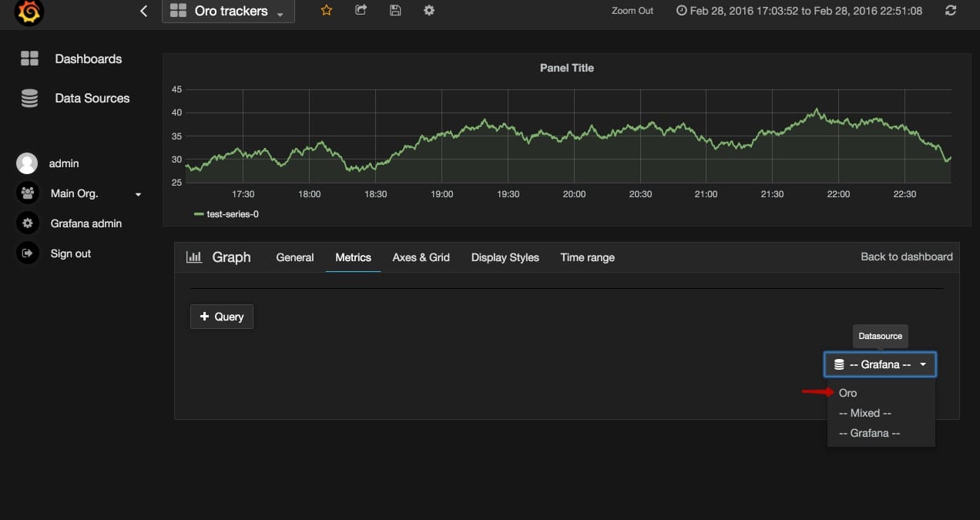Click the Data Sources database icon
980x520 pixels.
[x=29, y=98]
